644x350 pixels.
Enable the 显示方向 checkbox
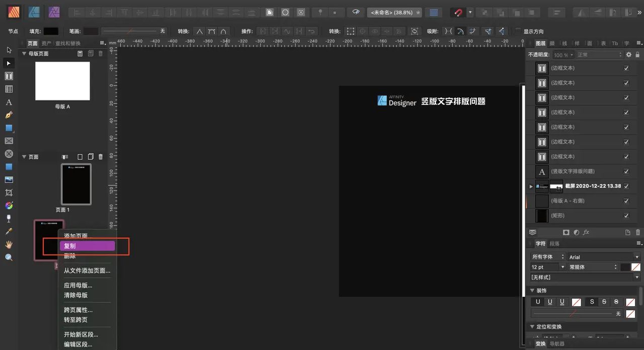coord(517,31)
